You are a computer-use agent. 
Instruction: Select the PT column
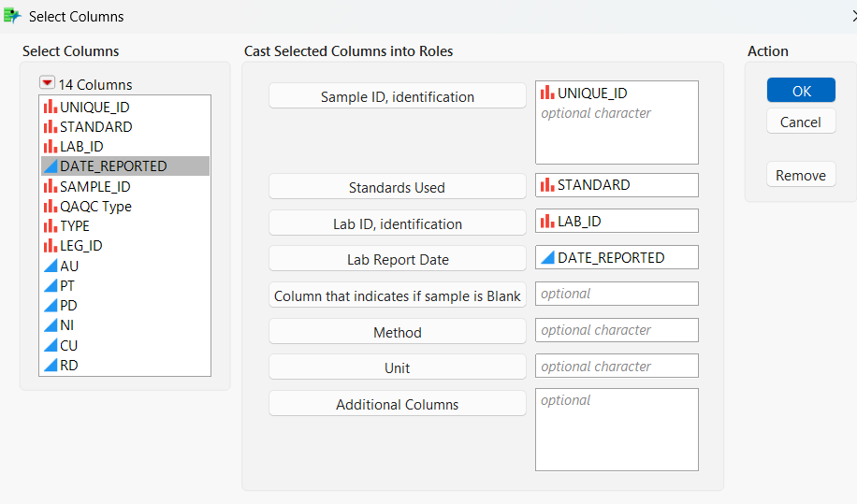pos(125,285)
